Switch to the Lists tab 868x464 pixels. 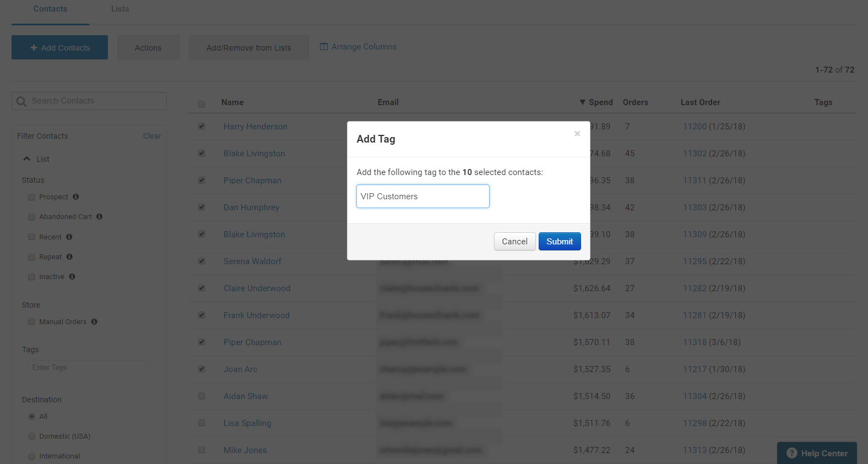tap(120, 9)
